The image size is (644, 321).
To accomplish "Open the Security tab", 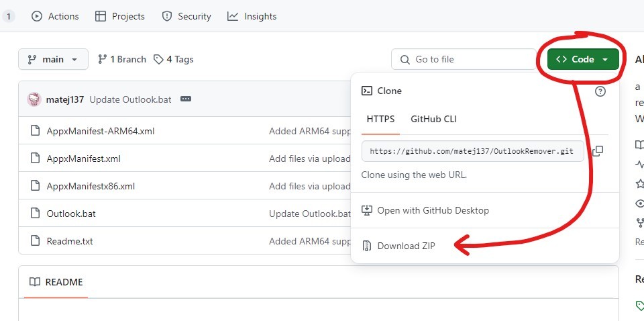I will click(x=186, y=16).
